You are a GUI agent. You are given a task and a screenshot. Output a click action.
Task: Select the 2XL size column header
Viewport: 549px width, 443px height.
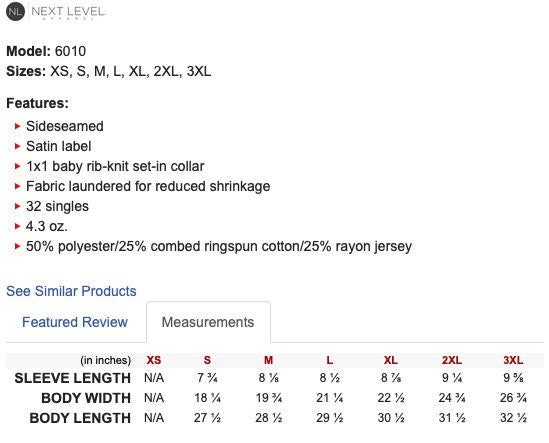[452, 360]
